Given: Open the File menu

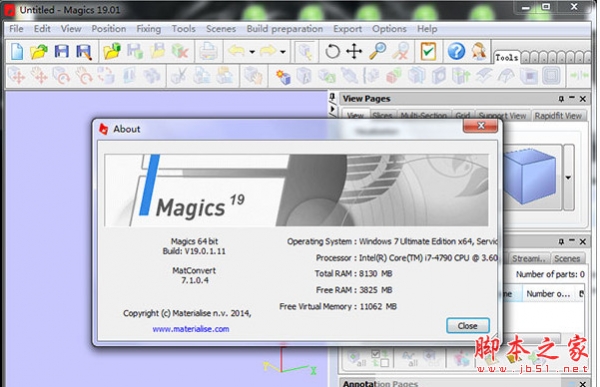Looking at the screenshot, I should coord(16,29).
